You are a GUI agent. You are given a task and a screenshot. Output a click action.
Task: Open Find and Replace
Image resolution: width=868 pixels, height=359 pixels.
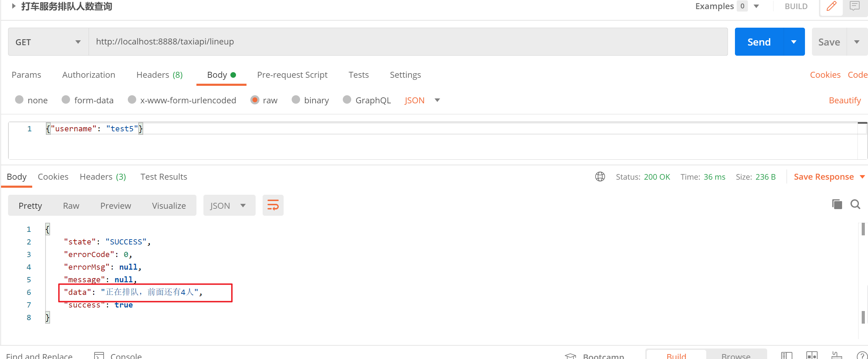(x=39, y=356)
